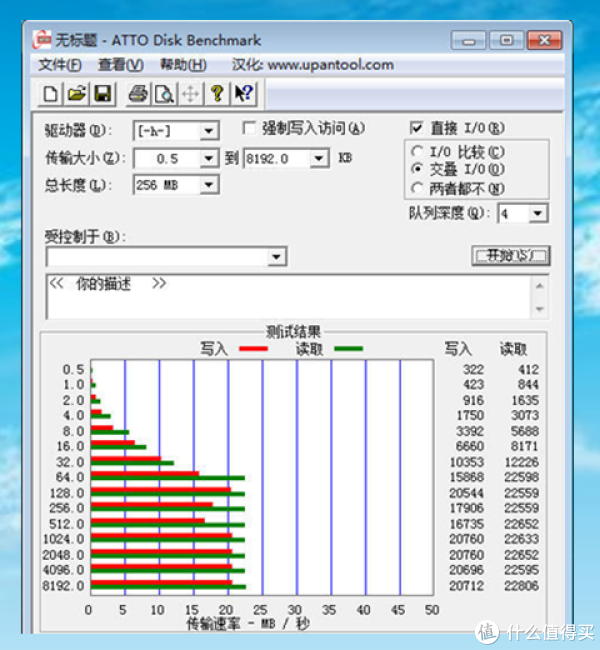This screenshot has height=650, width=600.
Task: Expand the 8192.0 maximum transfer size dropdown
Action: point(319,158)
